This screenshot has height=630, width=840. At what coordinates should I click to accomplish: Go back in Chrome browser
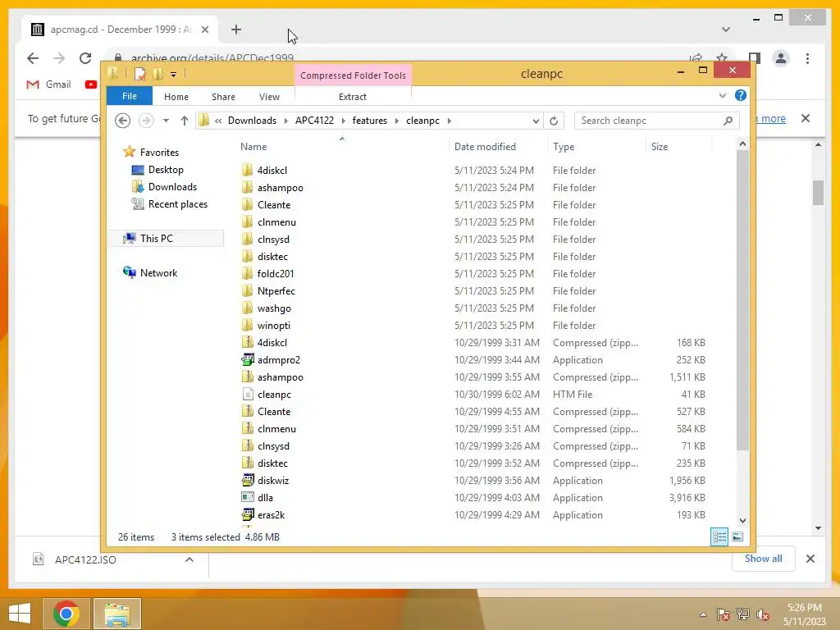click(x=33, y=58)
